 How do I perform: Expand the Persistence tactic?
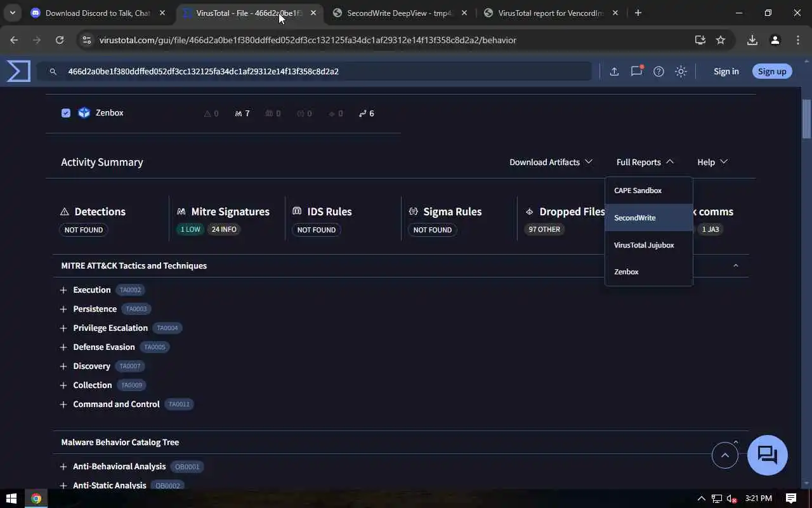63,309
